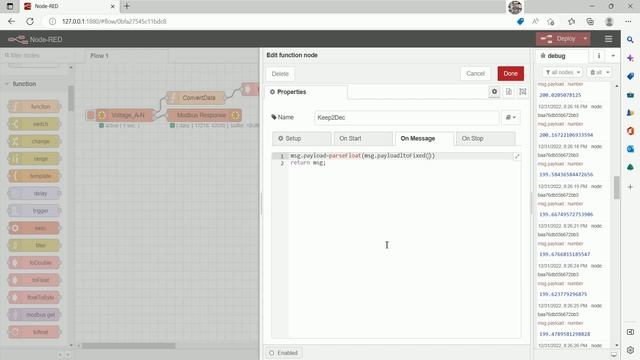Image resolution: width=640 pixels, height=360 pixels.
Task: Open a new browser tab
Action: (x=127, y=6)
